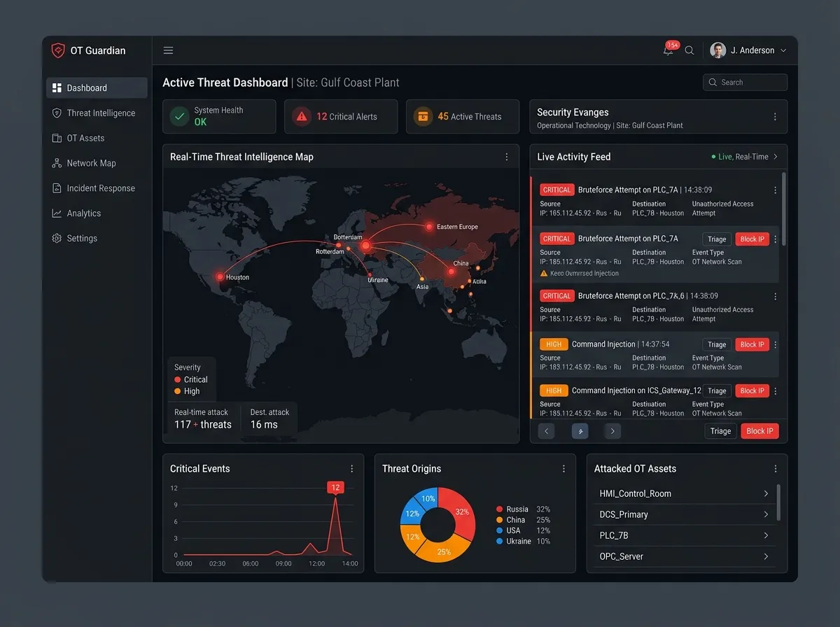This screenshot has width=840, height=627.
Task: Expand the DCS_Primary asset row
Action: click(685, 514)
